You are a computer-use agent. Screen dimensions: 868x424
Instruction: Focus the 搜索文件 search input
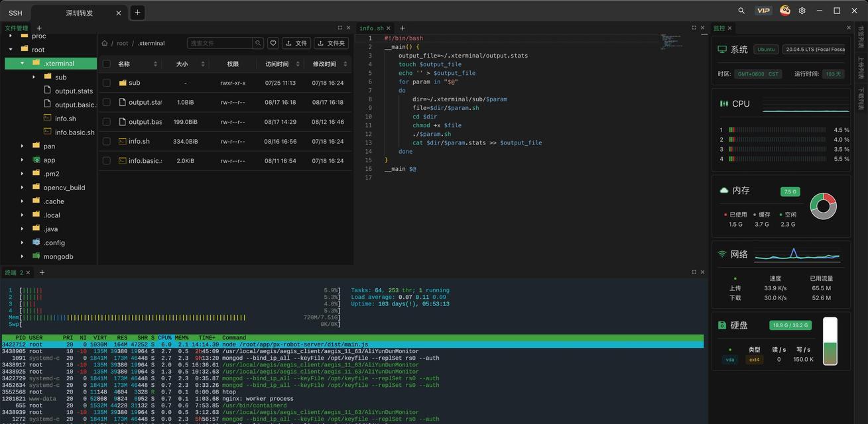point(220,43)
